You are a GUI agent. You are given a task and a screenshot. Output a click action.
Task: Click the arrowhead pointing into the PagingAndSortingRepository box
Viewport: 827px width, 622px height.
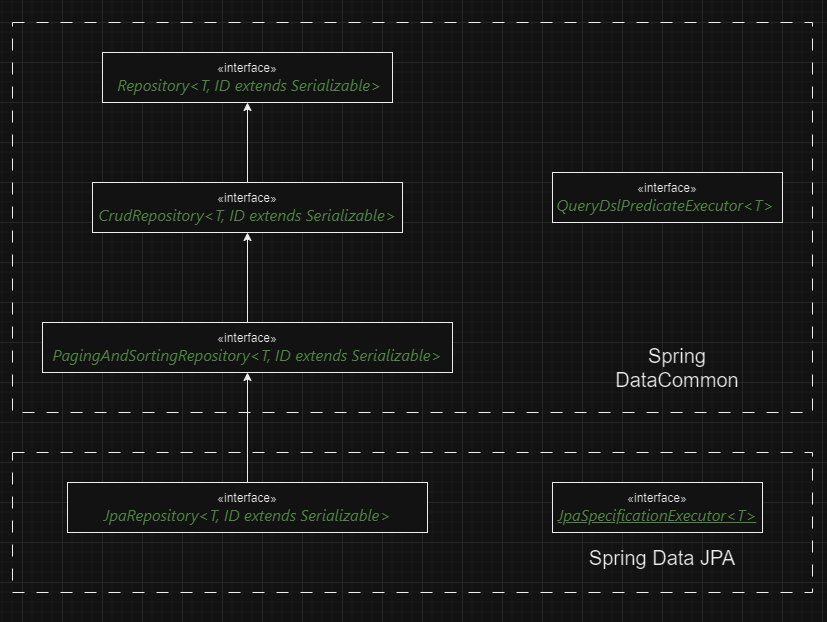247,378
